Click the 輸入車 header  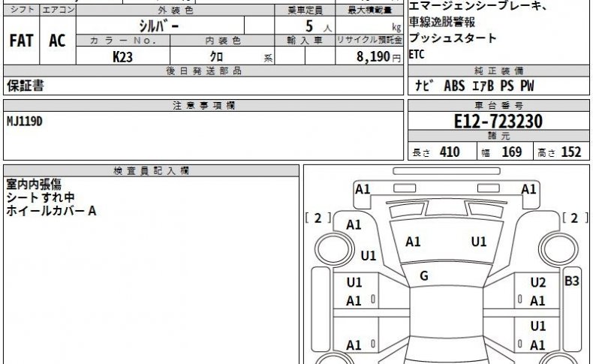pos(305,41)
